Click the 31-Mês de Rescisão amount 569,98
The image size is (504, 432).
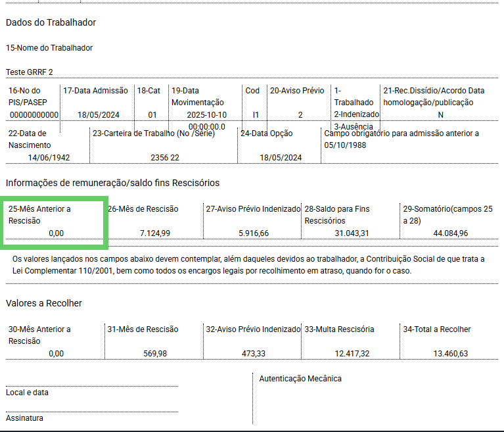155,354
